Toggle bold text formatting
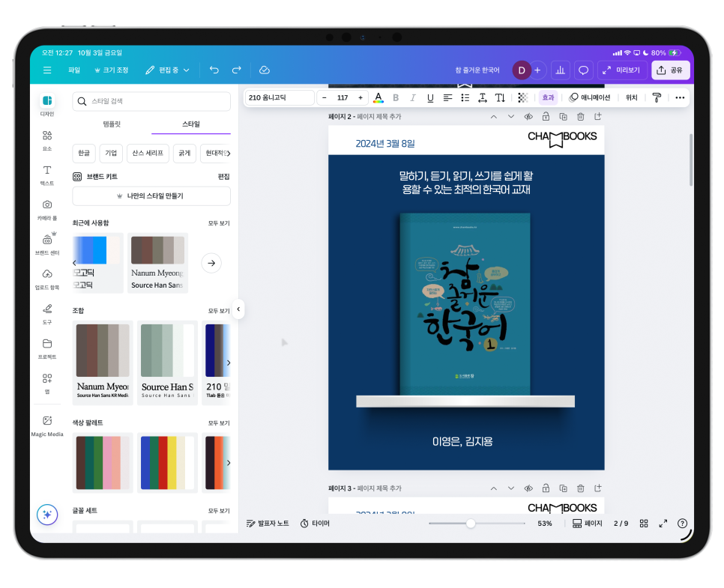The width and height of the screenshot is (724, 588). pyautogui.click(x=396, y=98)
